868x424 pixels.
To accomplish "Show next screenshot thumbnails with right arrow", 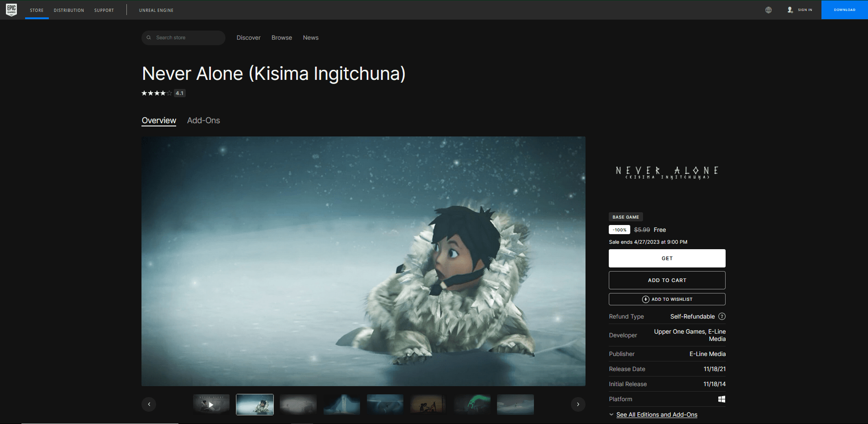I will [x=578, y=404].
